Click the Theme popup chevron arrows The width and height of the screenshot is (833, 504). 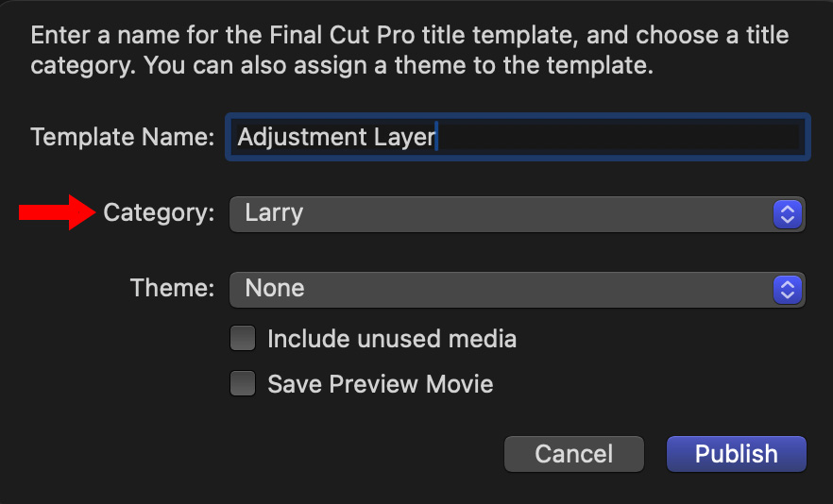click(x=787, y=290)
